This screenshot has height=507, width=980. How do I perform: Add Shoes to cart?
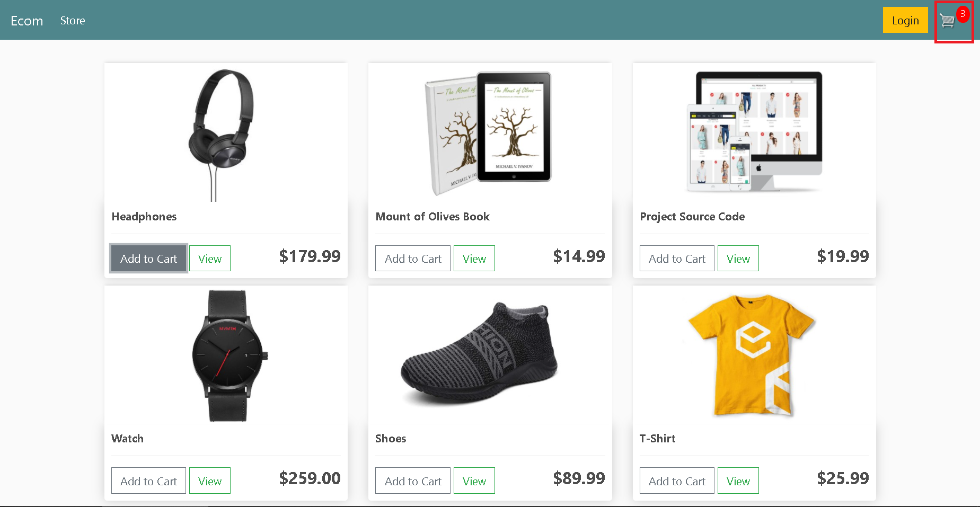tap(413, 481)
